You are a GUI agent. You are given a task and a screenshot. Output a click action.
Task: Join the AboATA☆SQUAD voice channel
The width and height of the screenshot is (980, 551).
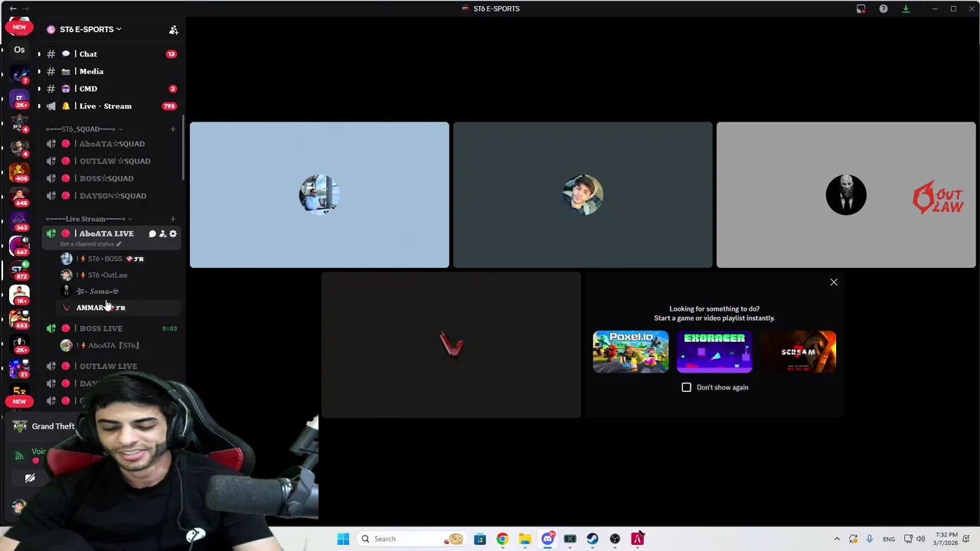[x=111, y=144]
